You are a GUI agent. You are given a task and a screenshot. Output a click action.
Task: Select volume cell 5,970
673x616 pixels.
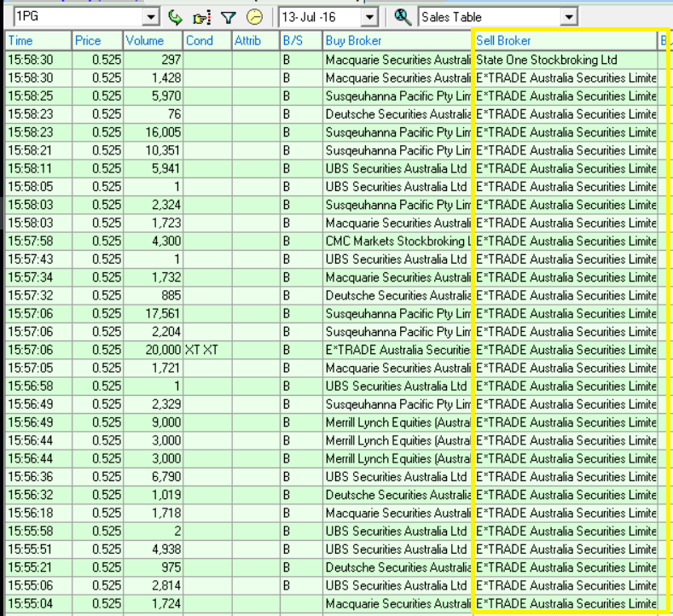tap(153, 96)
